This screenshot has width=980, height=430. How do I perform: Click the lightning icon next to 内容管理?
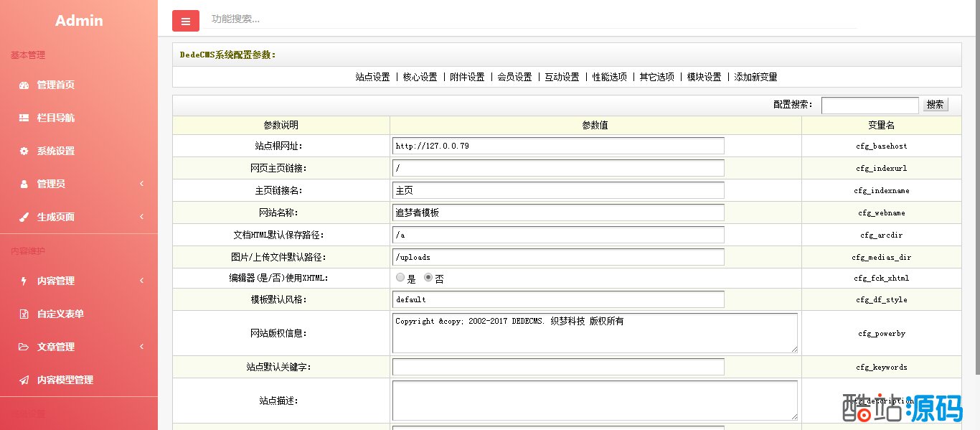coord(24,281)
